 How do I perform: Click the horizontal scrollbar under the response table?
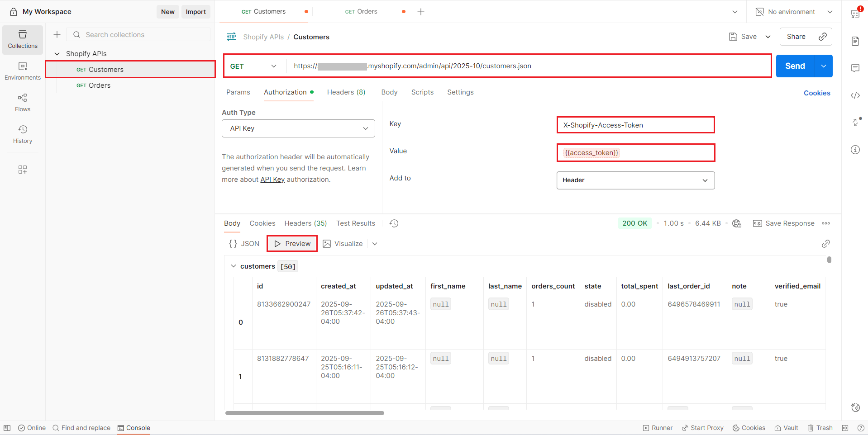tap(305, 413)
